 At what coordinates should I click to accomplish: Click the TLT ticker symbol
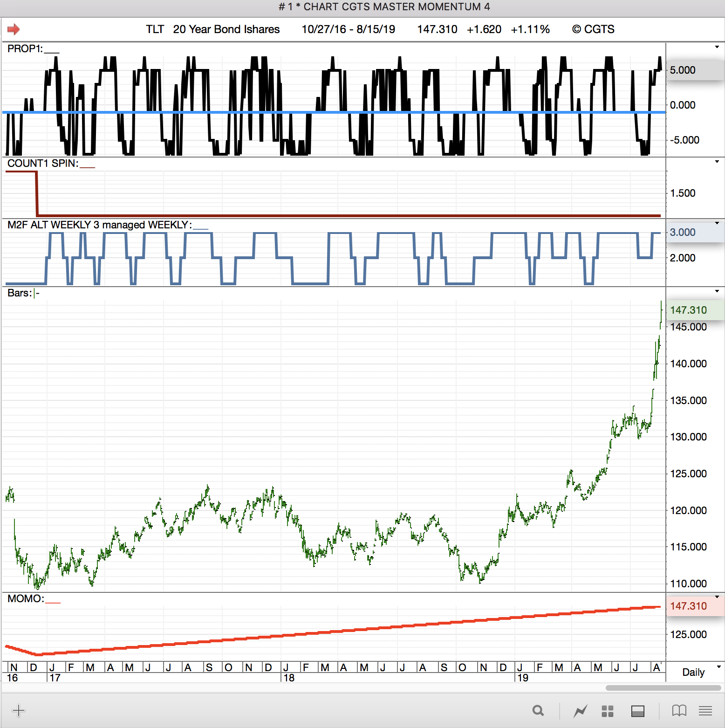click(x=155, y=29)
